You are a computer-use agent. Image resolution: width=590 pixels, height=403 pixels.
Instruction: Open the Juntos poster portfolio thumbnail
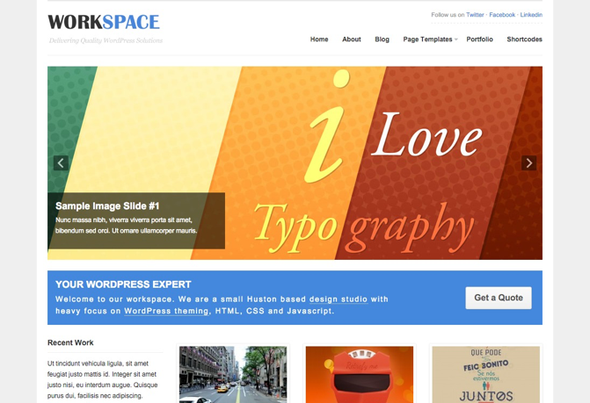(486, 374)
